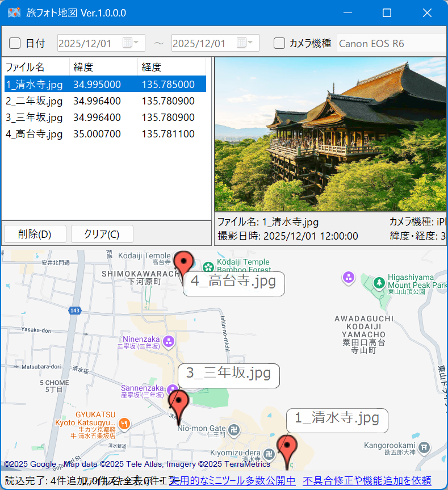Click the 3_三年坂.jpg map label balloon
The image size is (448, 490).
pyautogui.click(x=229, y=376)
